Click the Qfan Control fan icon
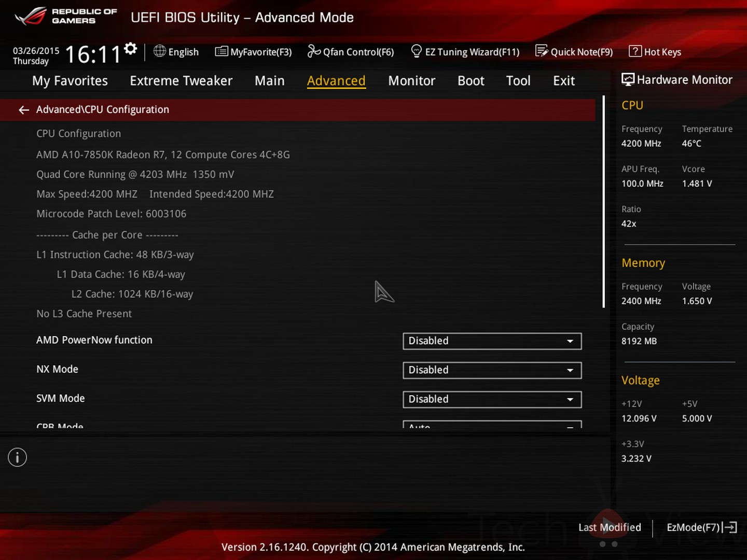Image resolution: width=747 pixels, height=560 pixels. click(x=314, y=51)
